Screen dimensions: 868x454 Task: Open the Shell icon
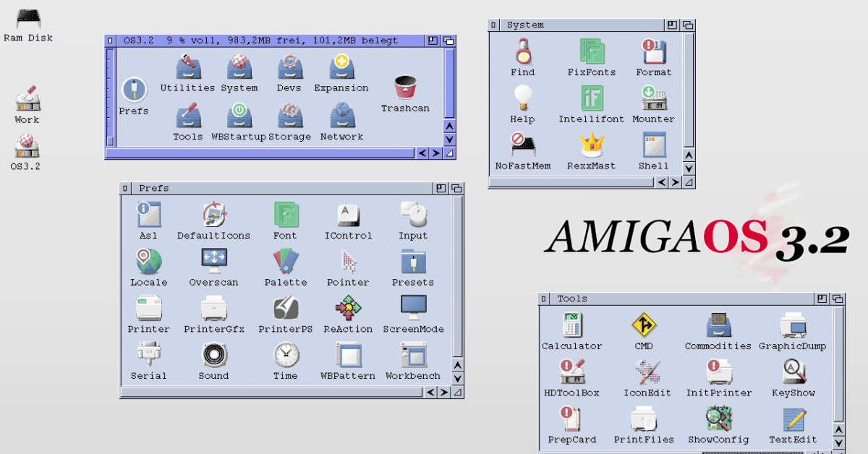point(654,145)
